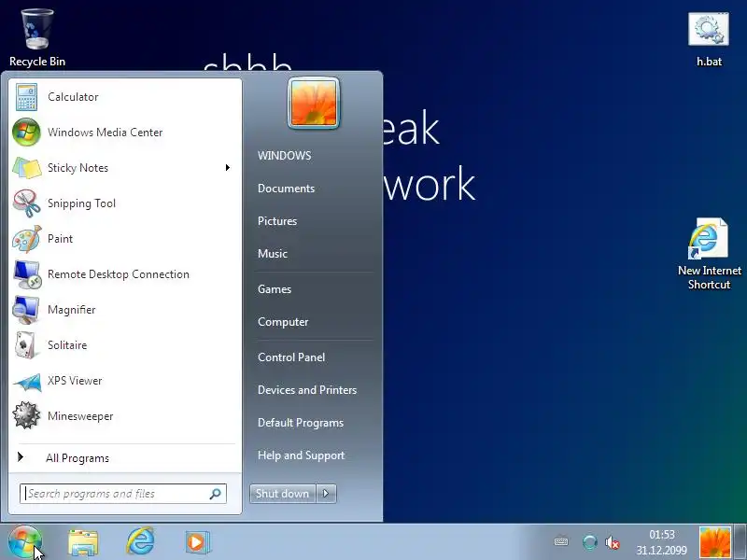This screenshot has width=747, height=560.
Task: Select the h.bat file on desktop
Action: [709, 40]
